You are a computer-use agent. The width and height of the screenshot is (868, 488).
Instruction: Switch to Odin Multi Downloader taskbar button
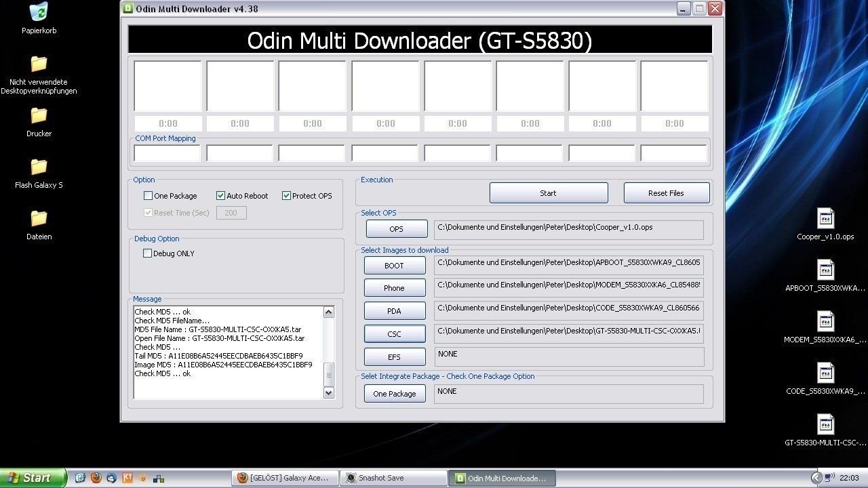point(501,478)
